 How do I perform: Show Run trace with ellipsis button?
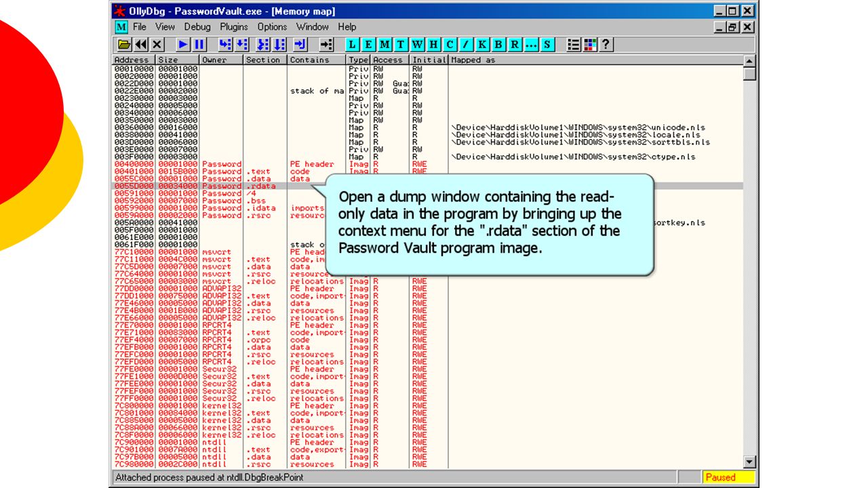click(531, 45)
